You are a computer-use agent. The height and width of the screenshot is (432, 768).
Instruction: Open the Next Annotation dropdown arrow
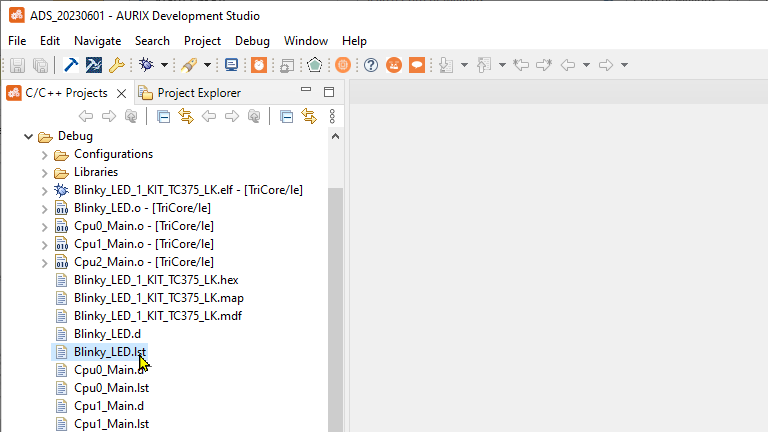tap(464, 65)
